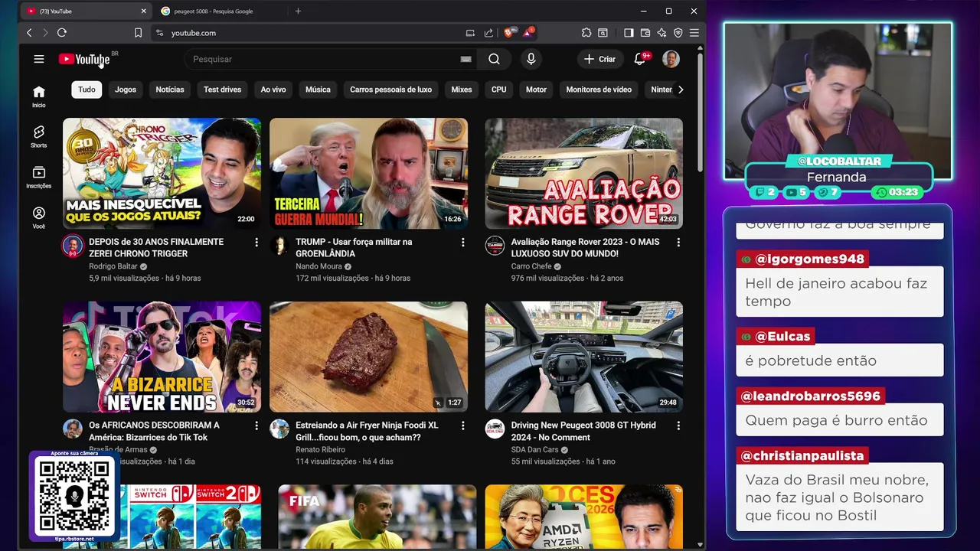The height and width of the screenshot is (551, 980).
Task: Open the A Bizarrice Never Ends thumbnail
Action: pyautogui.click(x=162, y=357)
